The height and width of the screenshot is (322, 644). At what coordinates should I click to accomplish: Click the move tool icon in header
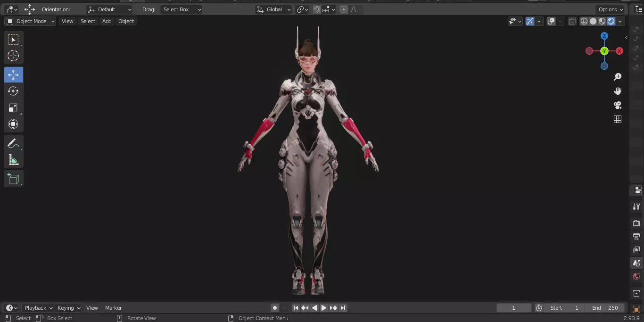pyautogui.click(x=30, y=9)
